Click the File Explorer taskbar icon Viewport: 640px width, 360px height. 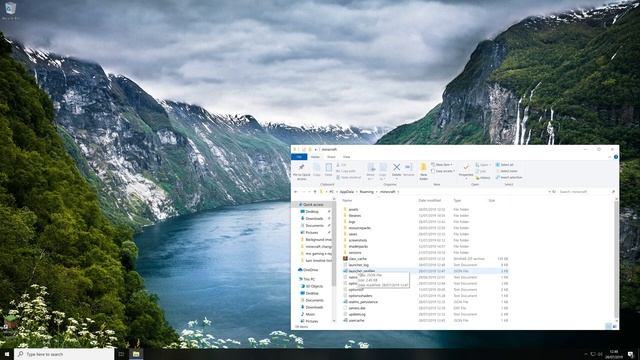[x=136, y=354]
